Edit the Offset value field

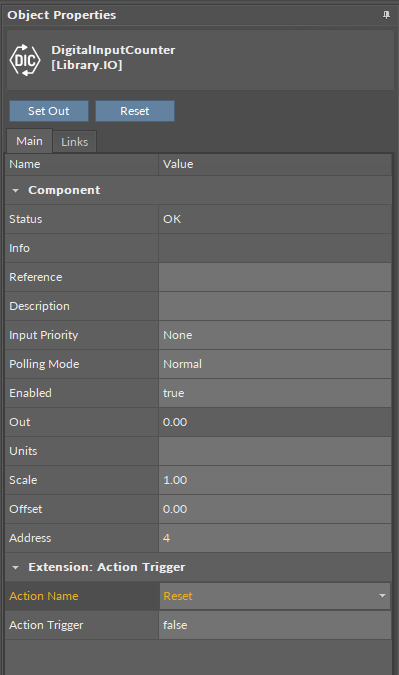coord(275,509)
